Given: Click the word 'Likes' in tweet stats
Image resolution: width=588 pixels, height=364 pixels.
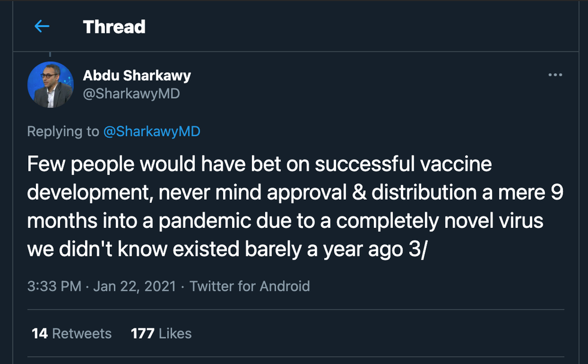Looking at the screenshot, I should [175, 333].
